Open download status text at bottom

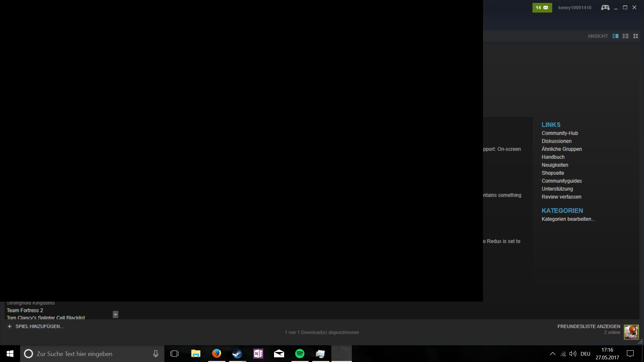point(322,332)
